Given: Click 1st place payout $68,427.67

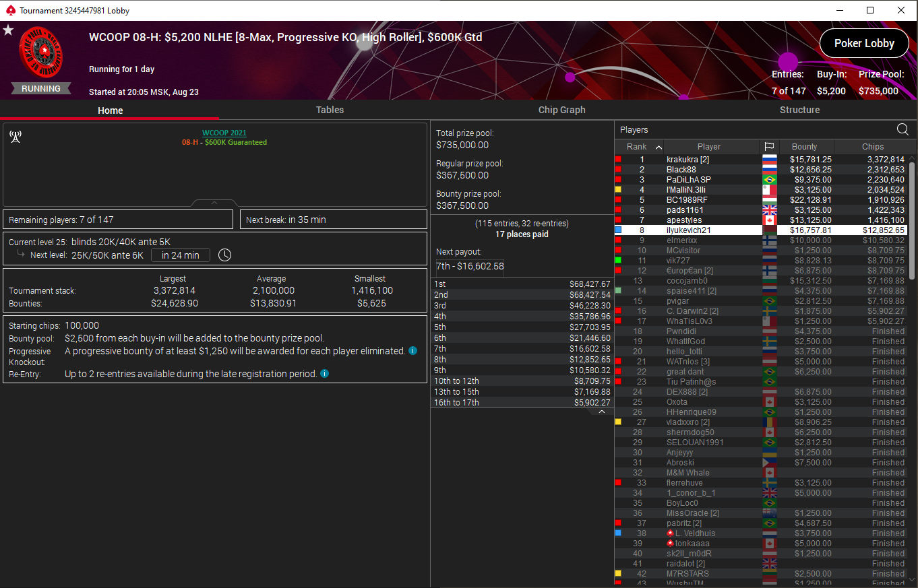Looking at the screenshot, I should [x=590, y=284].
